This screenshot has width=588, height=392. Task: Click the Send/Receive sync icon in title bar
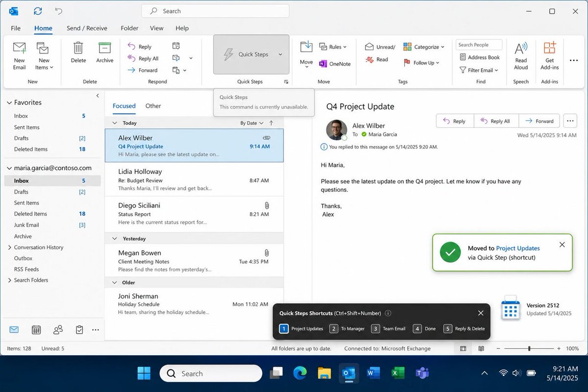tap(37, 11)
